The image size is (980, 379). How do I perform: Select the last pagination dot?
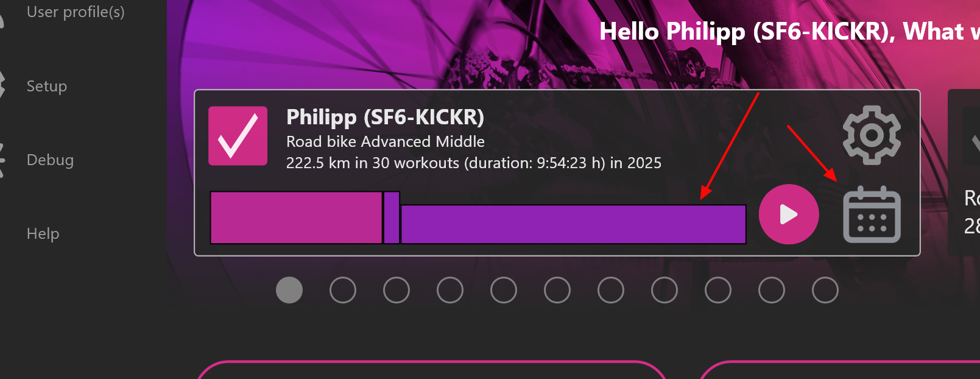(825, 290)
